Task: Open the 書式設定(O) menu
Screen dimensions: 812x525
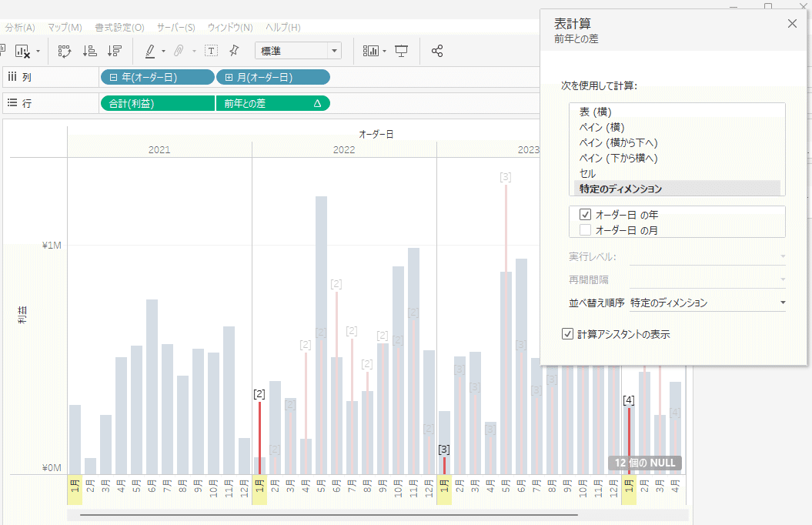Action: [x=119, y=28]
